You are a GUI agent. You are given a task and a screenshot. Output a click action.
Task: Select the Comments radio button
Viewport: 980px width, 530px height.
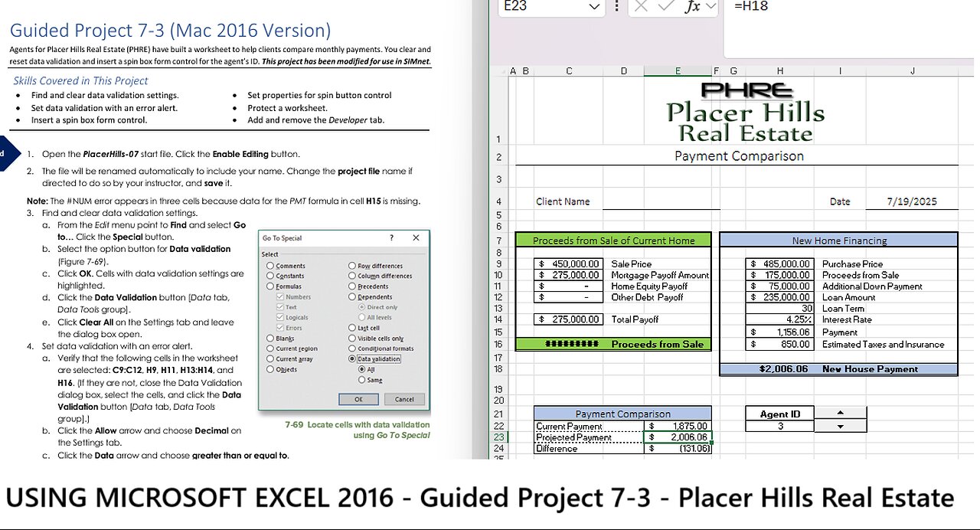(x=270, y=266)
